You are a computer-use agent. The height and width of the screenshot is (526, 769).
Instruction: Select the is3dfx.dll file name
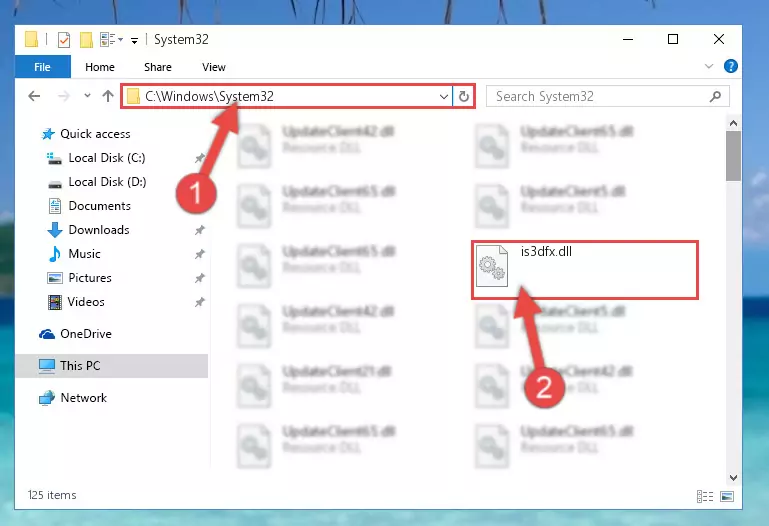pyautogui.click(x=546, y=251)
